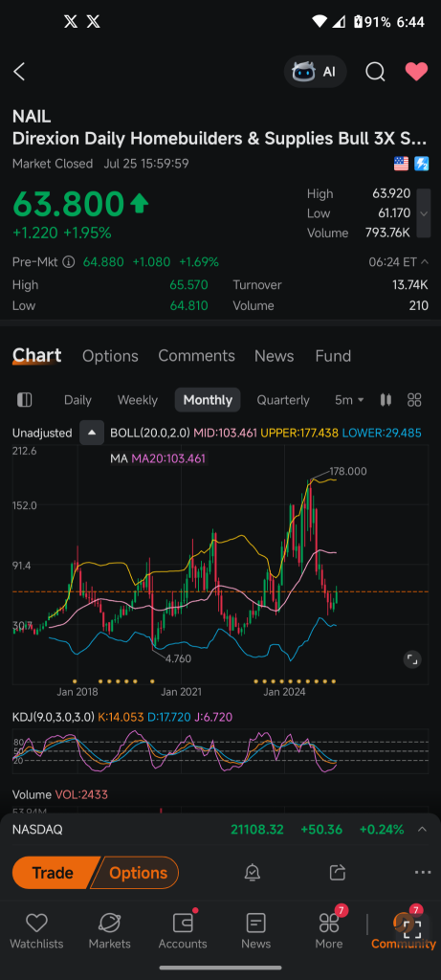Tap the Wi-Fi status icon
441x980 pixels.
[x=320, y=22]
